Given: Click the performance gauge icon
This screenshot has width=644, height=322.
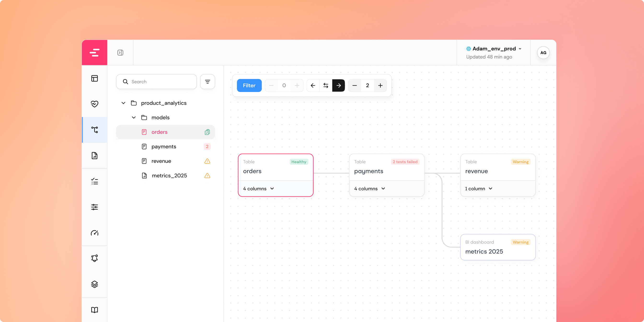Looking at the screenshot, I should point(94,233).
